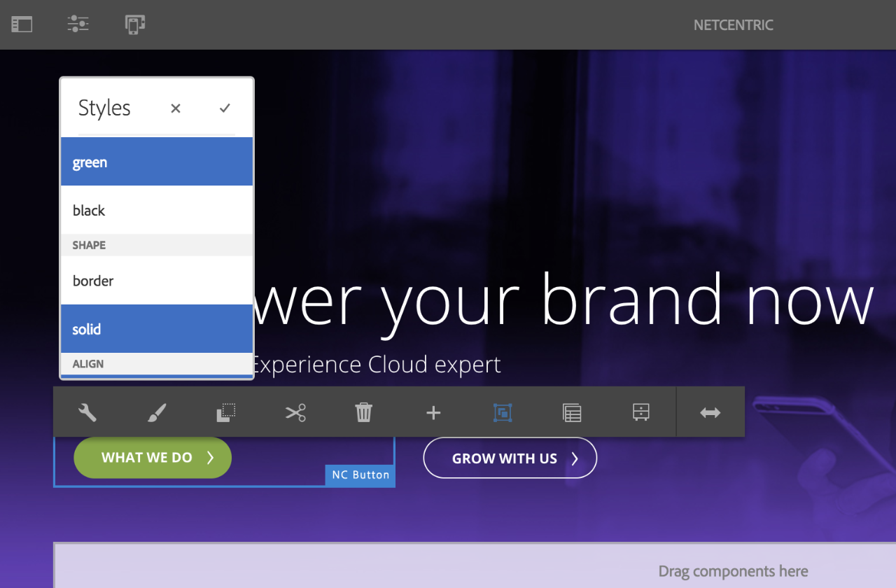Click the Styles popup title
Screen dimensions: 896x588
104,108
